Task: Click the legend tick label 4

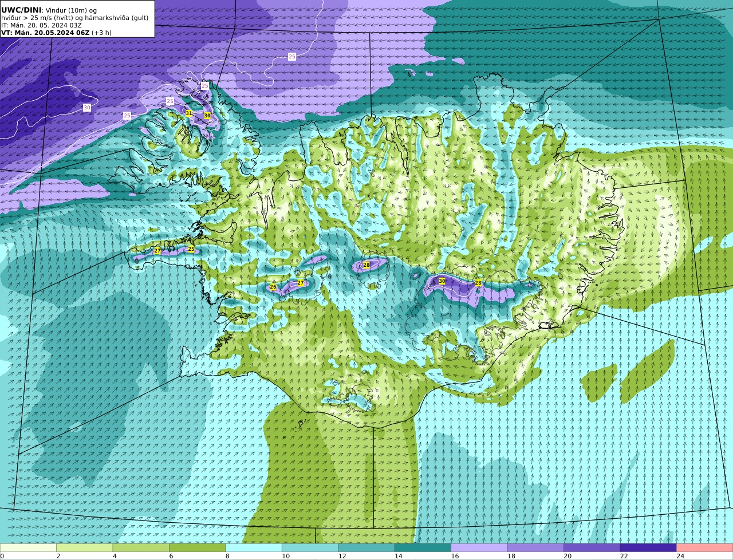Action: click(115, 556)
